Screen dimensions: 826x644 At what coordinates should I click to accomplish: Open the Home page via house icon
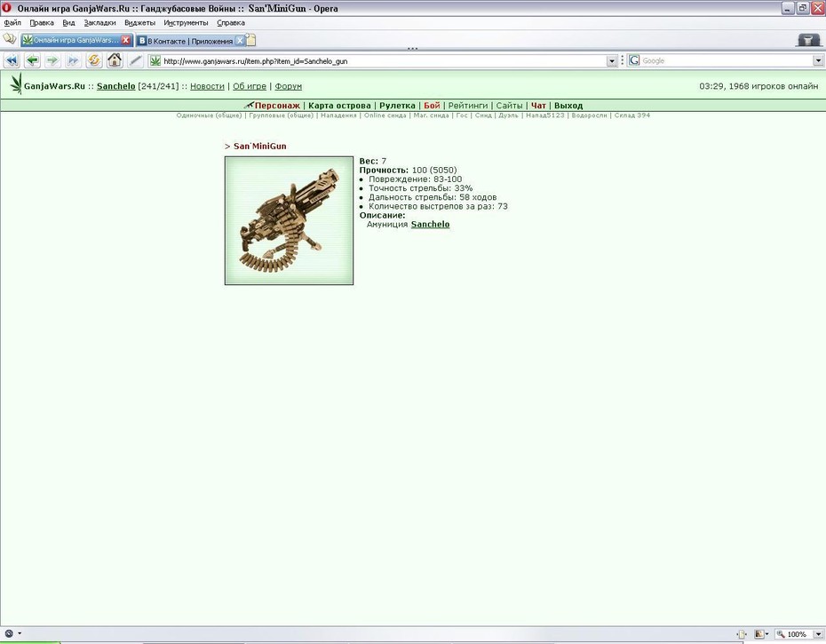click(115, 60)
